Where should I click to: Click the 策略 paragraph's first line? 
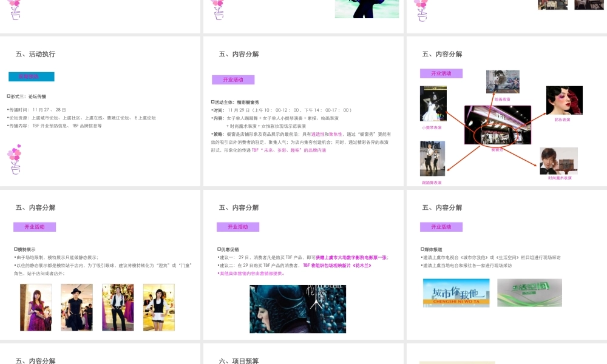click(301, 134)
